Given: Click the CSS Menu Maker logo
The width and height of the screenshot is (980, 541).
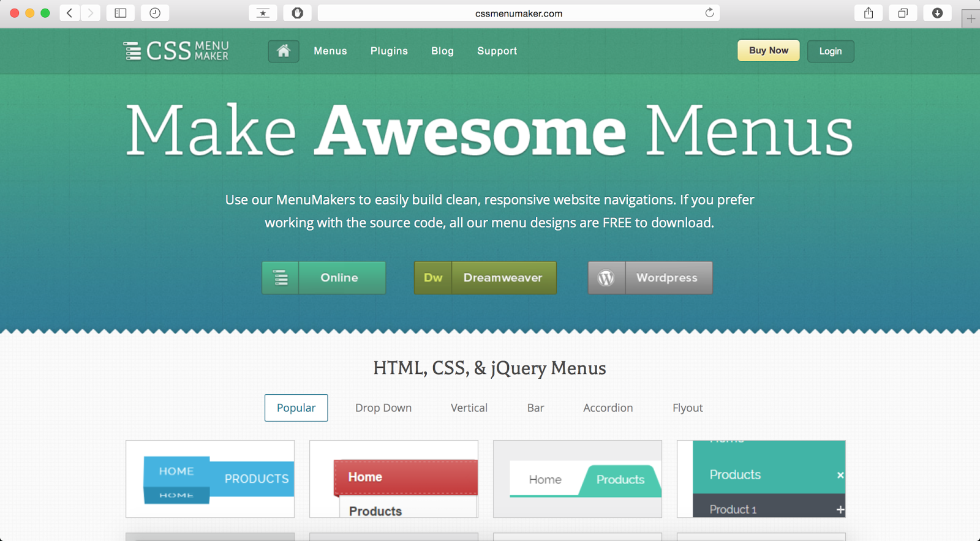Looking at the screenshot, I should pyautogui.click(x=176, y=51).
